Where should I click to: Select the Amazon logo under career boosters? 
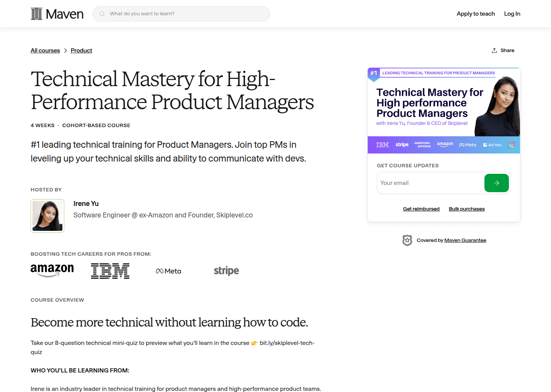(52, 271)
